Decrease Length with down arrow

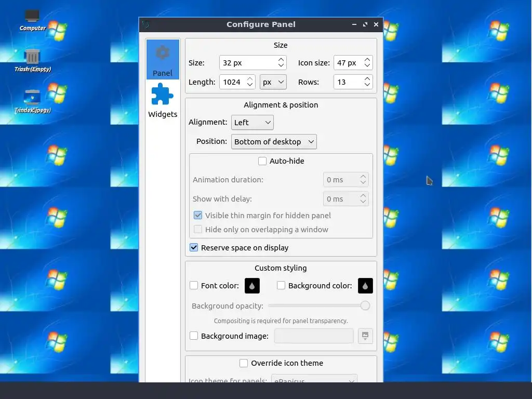[x=250, y=85]
